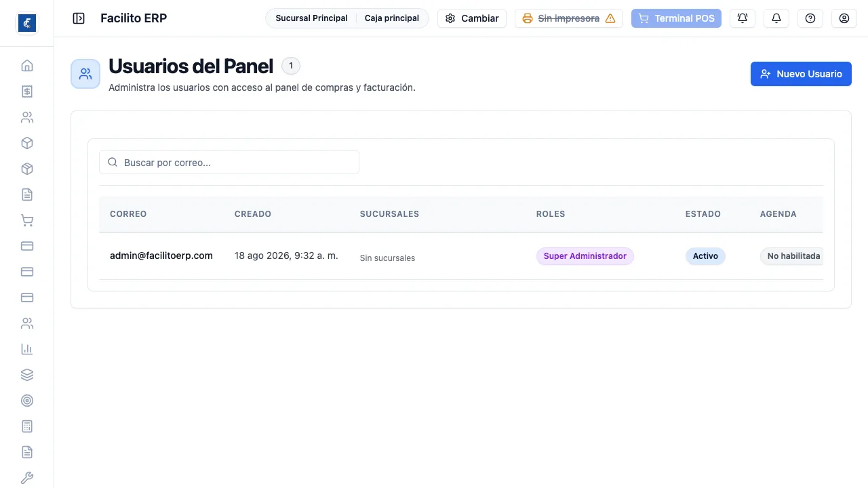Select the Sucursal Principal branch selector

point(311,18)
